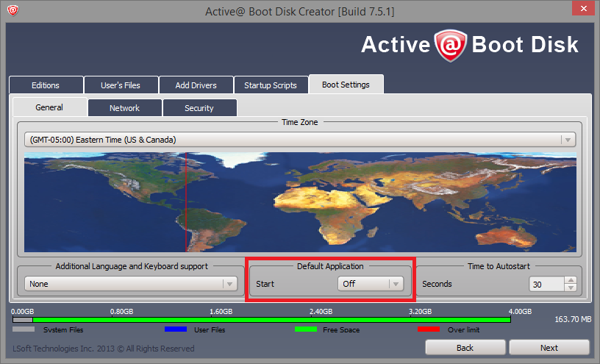
Task: Select the Boot Settings tab
Action: [346, 85]
